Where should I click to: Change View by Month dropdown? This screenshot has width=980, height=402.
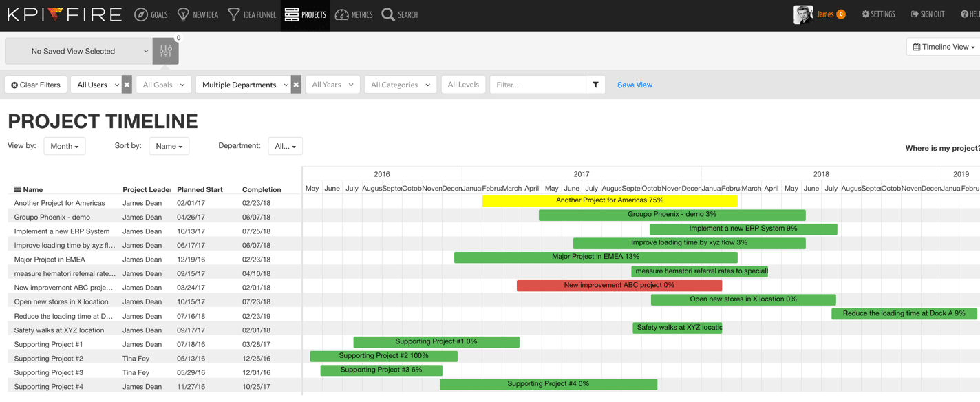[x=65, y=146]
